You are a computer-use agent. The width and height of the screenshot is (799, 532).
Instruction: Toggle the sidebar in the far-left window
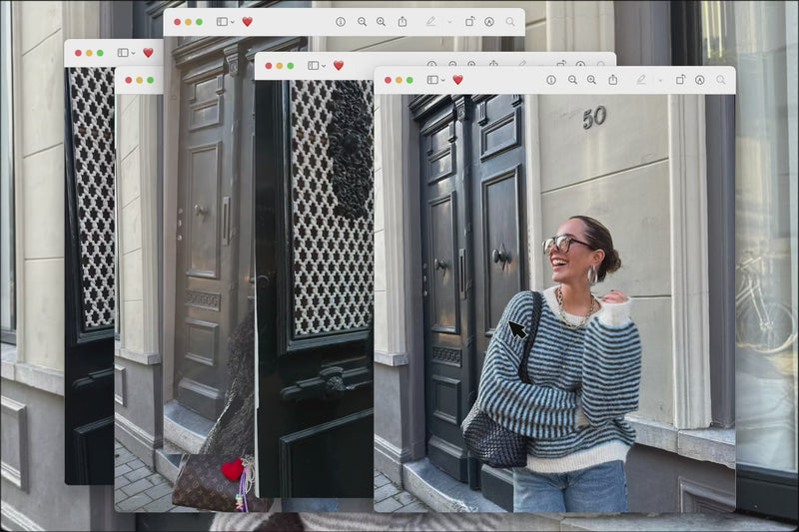122,53
